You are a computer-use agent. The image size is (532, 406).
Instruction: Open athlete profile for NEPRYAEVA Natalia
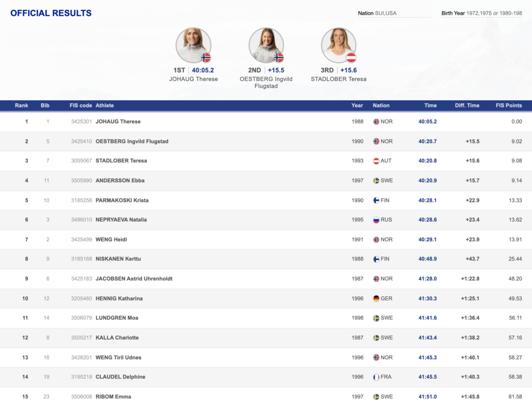(121, 220)
